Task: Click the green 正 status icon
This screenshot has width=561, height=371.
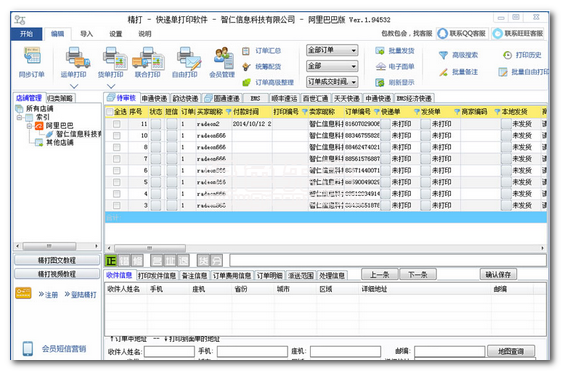Action: [111, 260]
